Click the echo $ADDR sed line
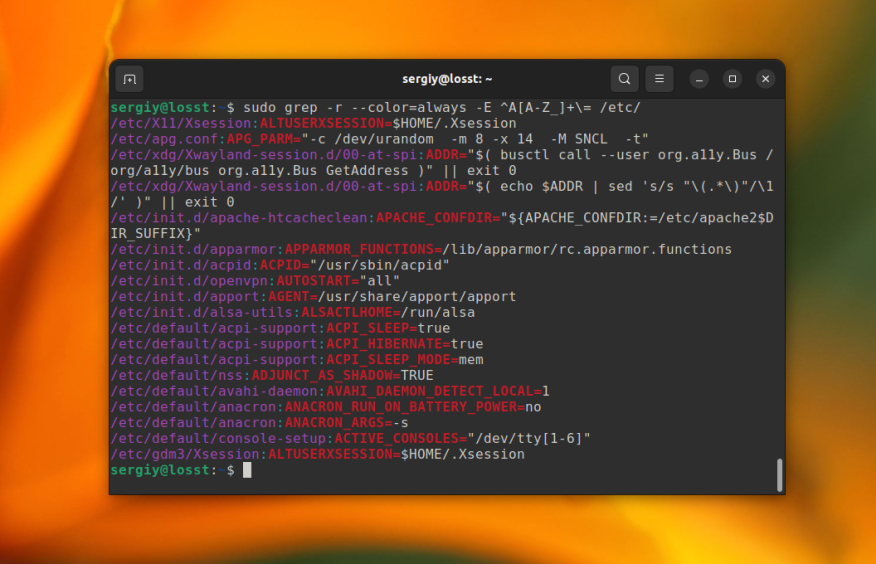Image resolution: width=876 pixels, height=564 pixels. pos(442,194)
